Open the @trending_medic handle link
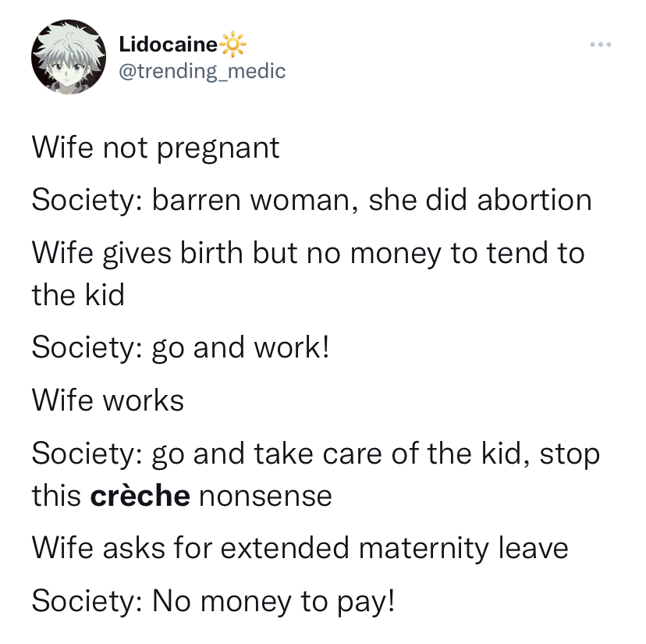 (202, 71)
